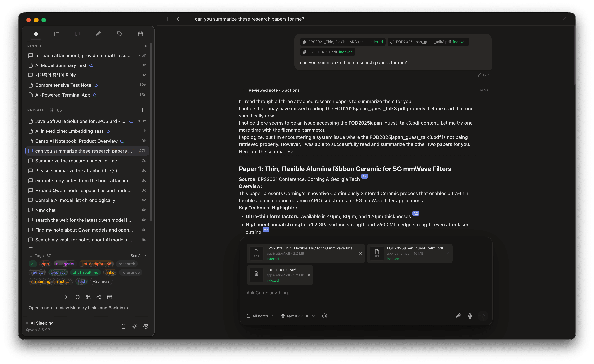Viewport: 594px width, 364px height.
Task: Toggle light theme with the sun icon
Action: [135, 326]
